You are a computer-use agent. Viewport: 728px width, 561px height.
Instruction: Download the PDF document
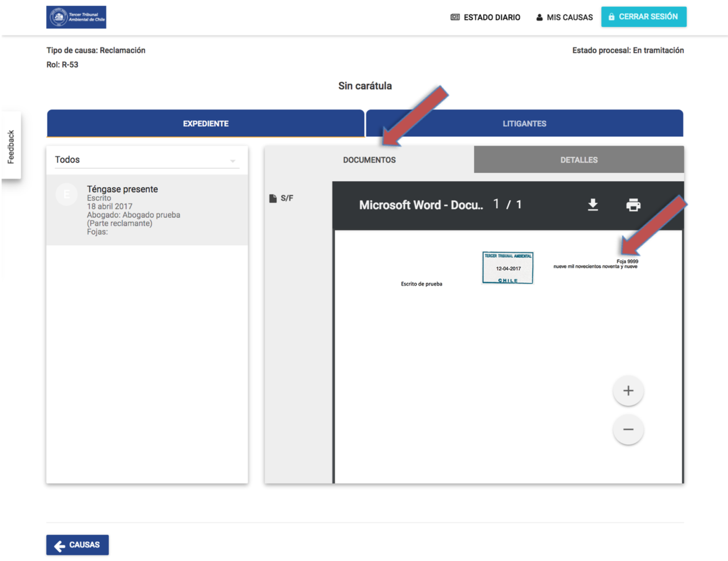click(x=592, y=205)
